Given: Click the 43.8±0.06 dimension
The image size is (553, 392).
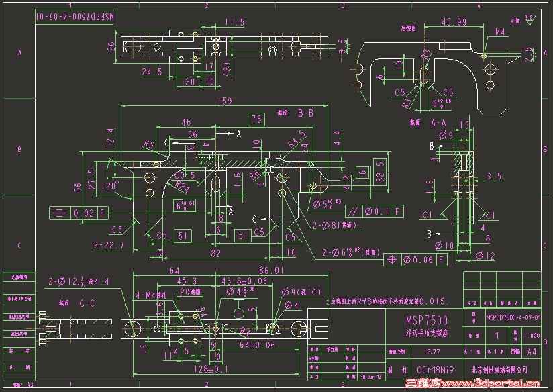Looking at the screenshot, I should pos(244,281).
